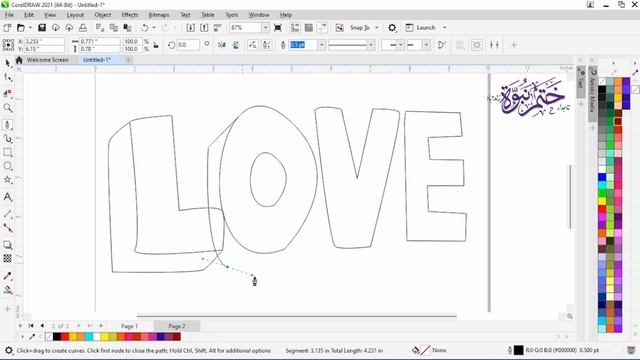Select the Text tool
Image resolution: width=640 pixels, height=360 pixels.
coord(7,197)
